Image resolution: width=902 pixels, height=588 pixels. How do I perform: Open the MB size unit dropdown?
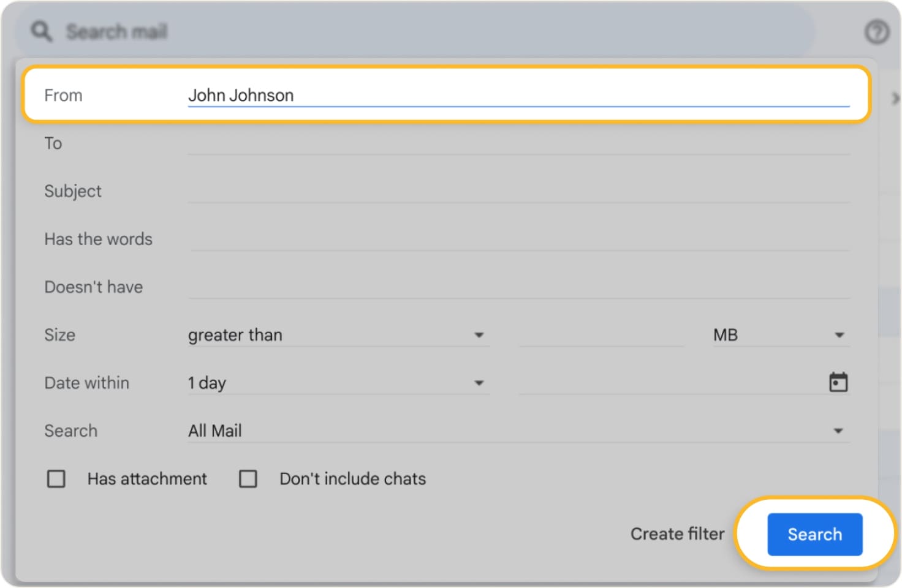click(780, 335)
